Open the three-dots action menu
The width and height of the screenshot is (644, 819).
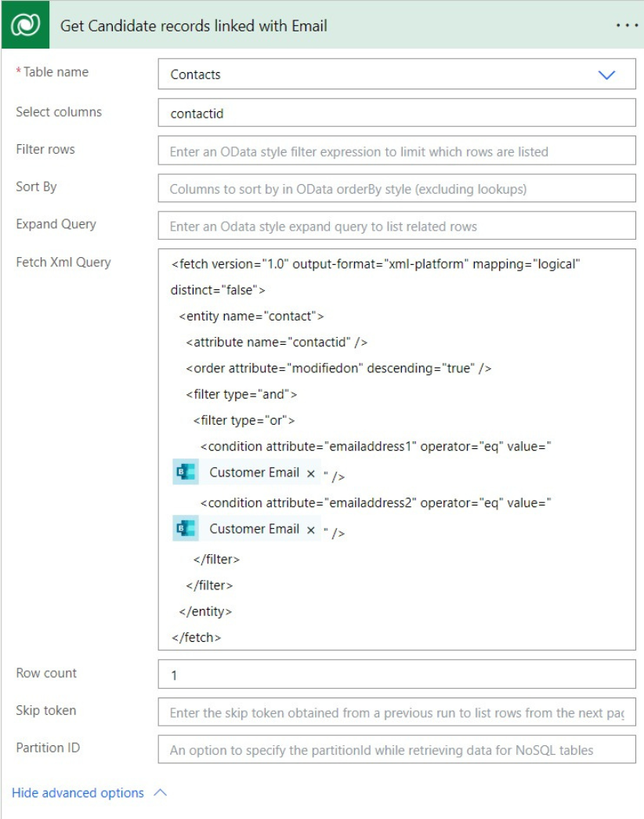pos(626,25)
